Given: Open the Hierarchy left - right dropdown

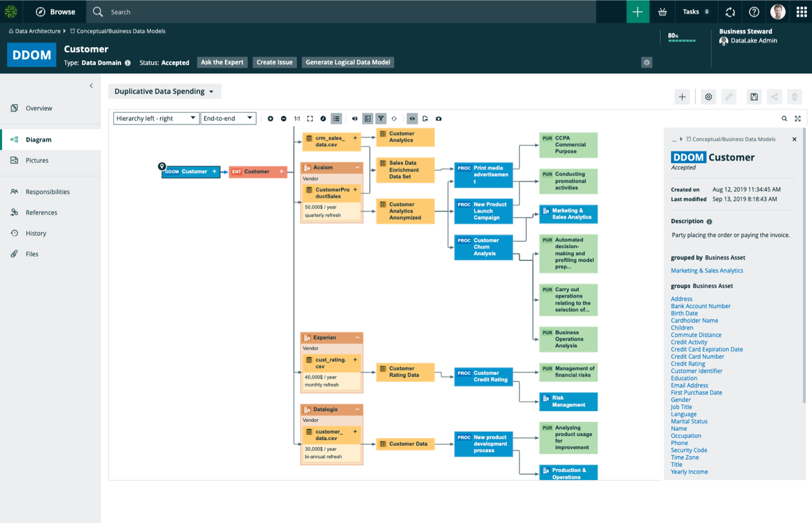Looking at the screenshot, I should pos(156,119).
